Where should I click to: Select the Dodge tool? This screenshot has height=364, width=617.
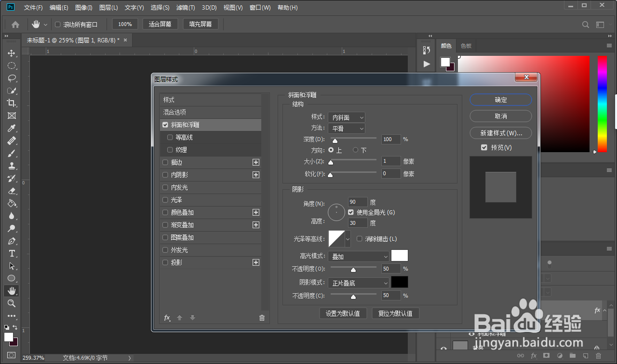[12, 228]
